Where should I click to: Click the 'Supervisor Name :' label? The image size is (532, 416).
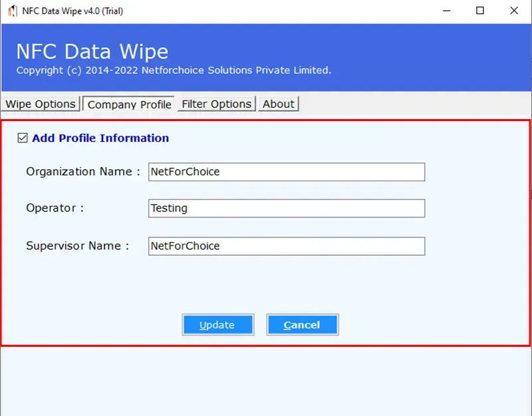[78, 246]
